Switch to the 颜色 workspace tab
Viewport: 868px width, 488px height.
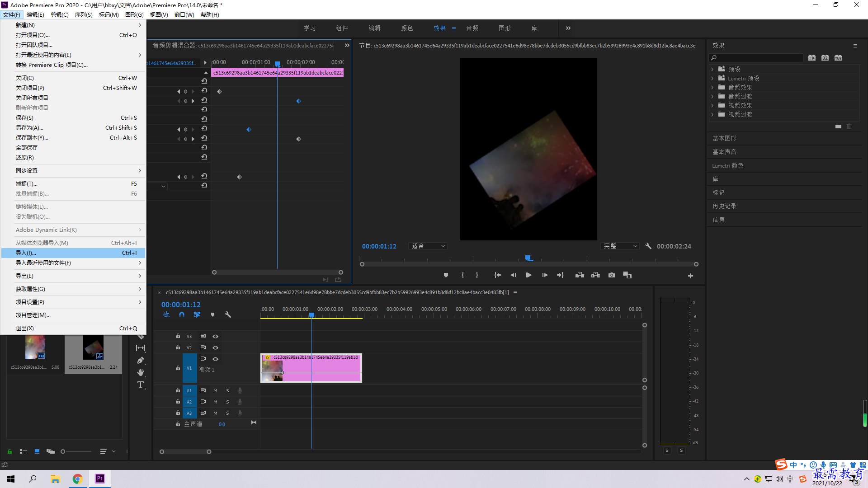(x=407, y=28)
